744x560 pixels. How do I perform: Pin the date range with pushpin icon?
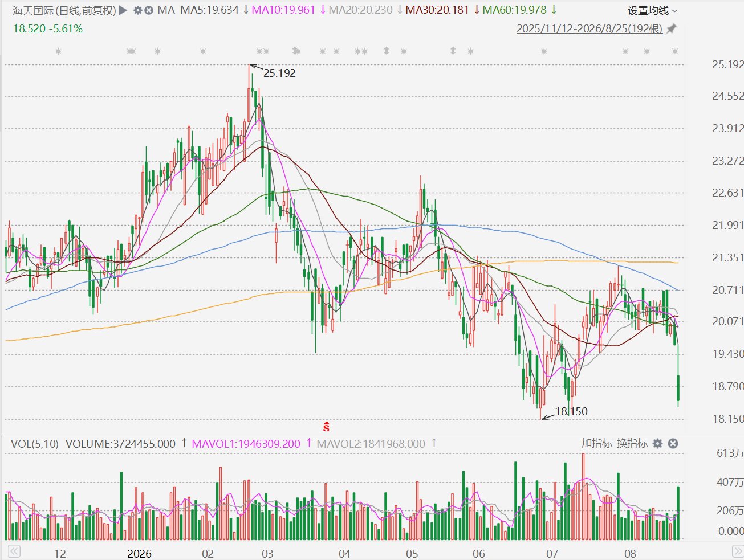tap(672, 28)
